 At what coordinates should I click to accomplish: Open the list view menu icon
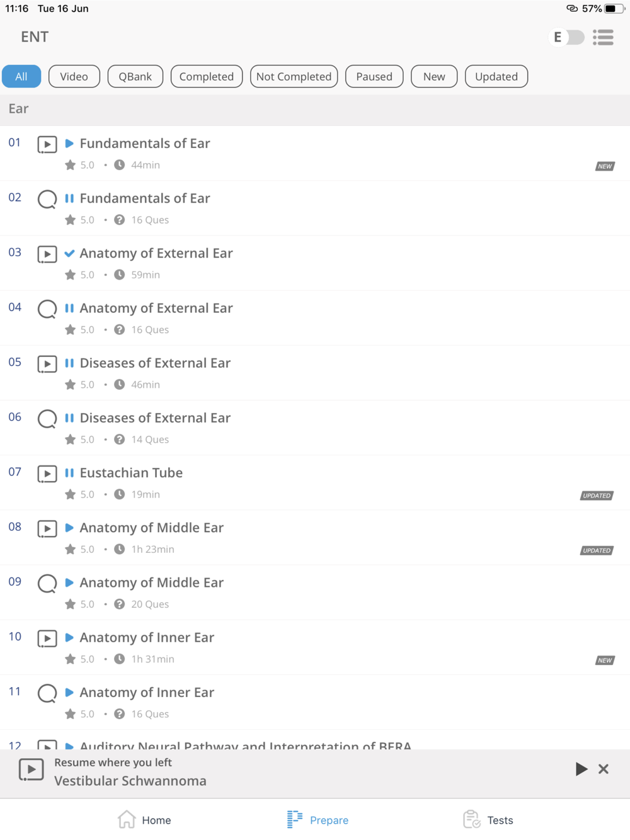click(x=603, y=37)
